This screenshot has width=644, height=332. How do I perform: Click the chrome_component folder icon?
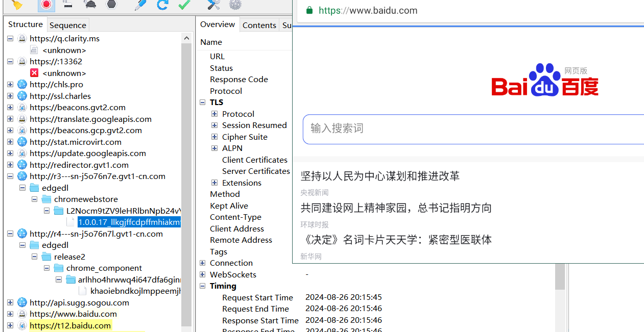(x=59, y=268)
